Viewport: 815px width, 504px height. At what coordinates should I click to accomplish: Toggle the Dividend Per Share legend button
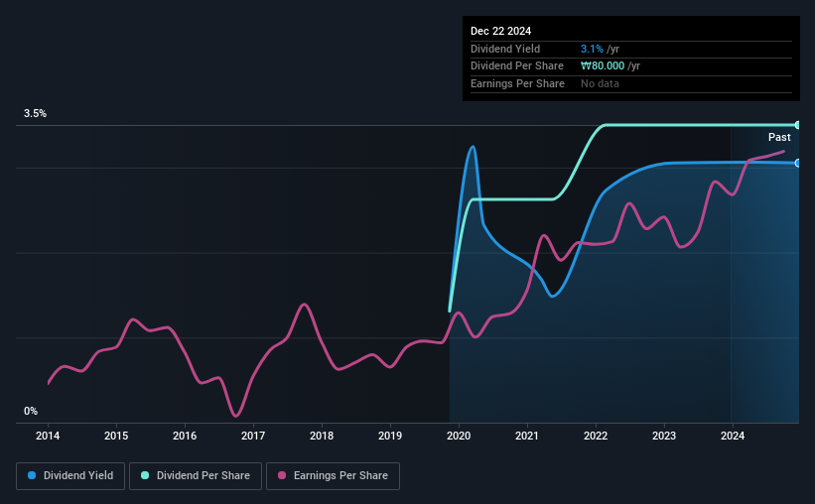click(196, 476)
